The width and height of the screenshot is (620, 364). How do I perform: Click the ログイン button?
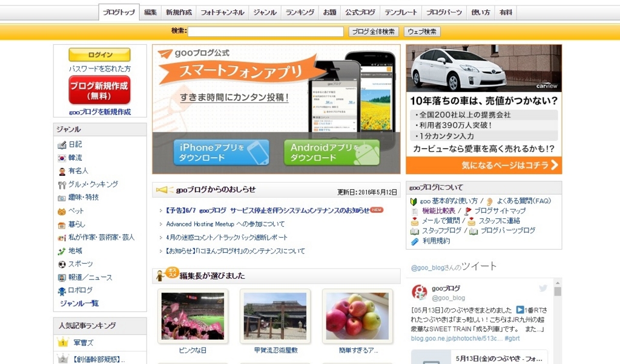click(x=99, y=54)
